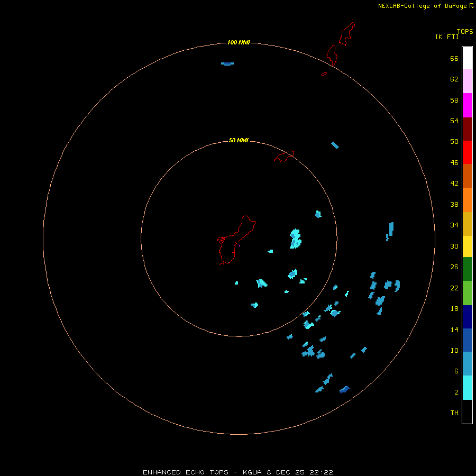
Task: Click the magenta radar site dot on Guam
Action: point(240,246)
